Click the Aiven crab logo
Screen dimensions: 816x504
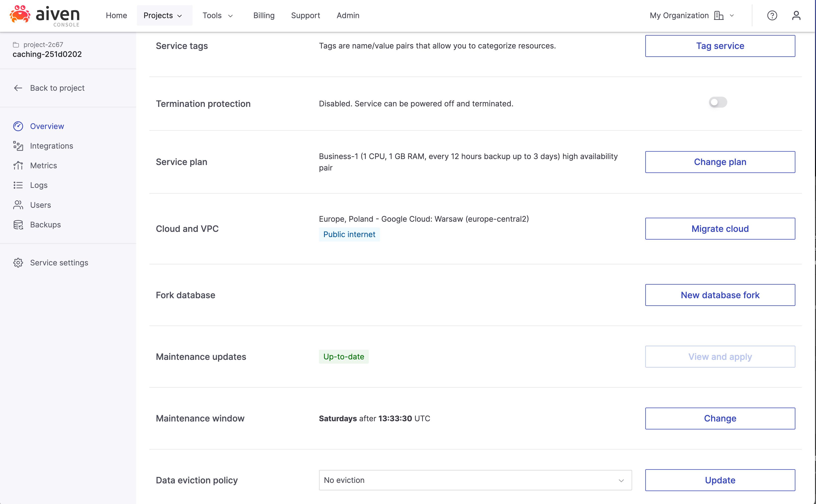(20, 14)
